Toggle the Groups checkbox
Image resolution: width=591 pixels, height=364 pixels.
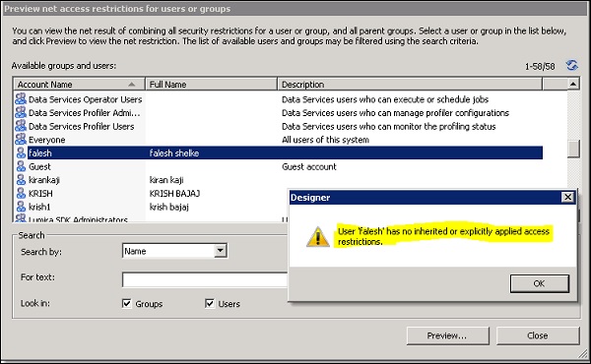tap(127, 303)
